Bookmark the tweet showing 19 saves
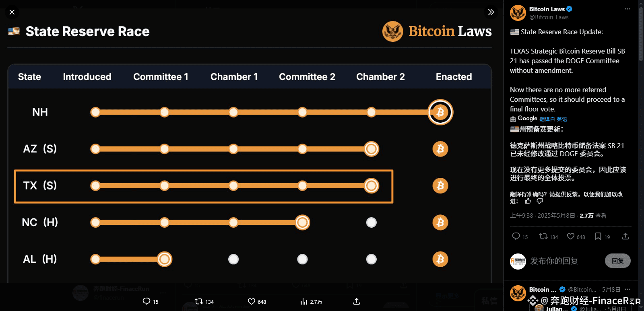644x311 pixels. coord(599,237)
